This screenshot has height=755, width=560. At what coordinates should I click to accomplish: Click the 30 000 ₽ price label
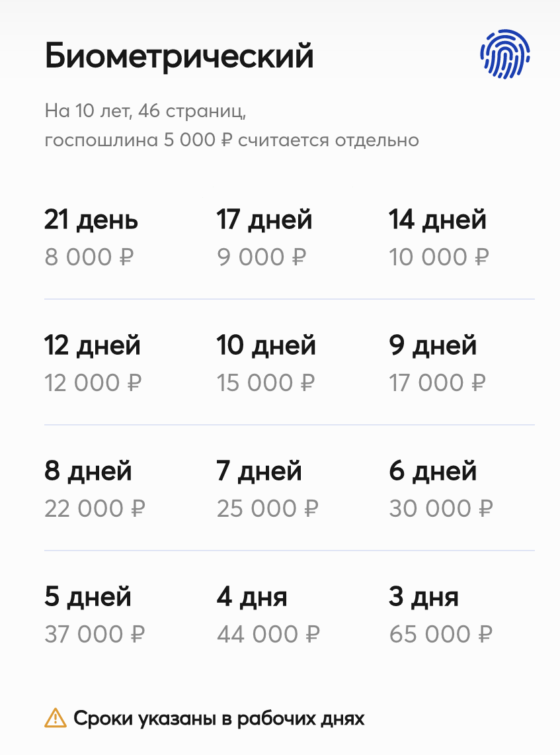pos(441,508)
